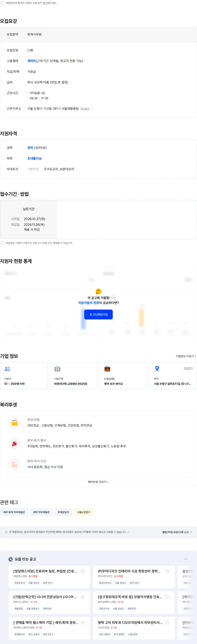Image resolution: width=197 pixels, height=644 pixels.
Task: Click the 산업(업종) 제약·보건·바이오 card
Action: pyautogui.click(x=124, y=376)
